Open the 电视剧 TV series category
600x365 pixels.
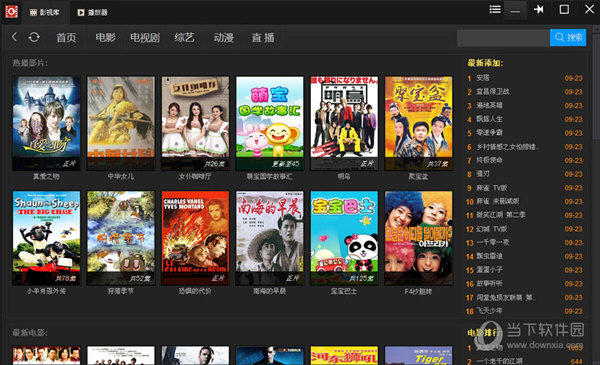[145, 37]
